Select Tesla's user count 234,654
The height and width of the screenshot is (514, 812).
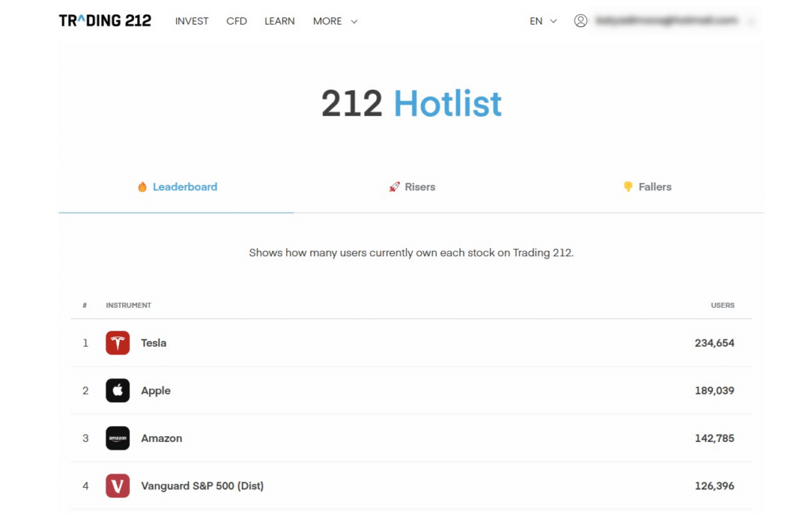point(714,343)
